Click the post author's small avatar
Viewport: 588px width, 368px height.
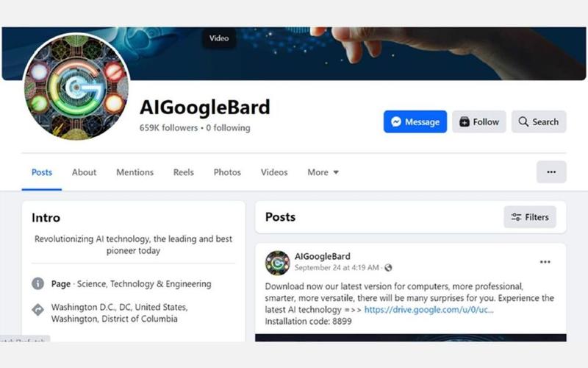coord(278,263)
